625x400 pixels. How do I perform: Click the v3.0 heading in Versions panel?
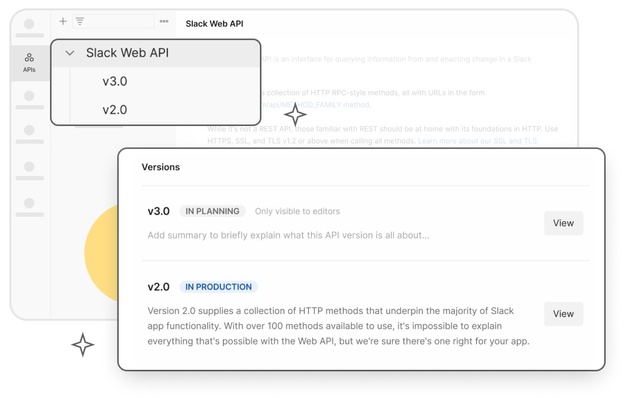[158, 212]
